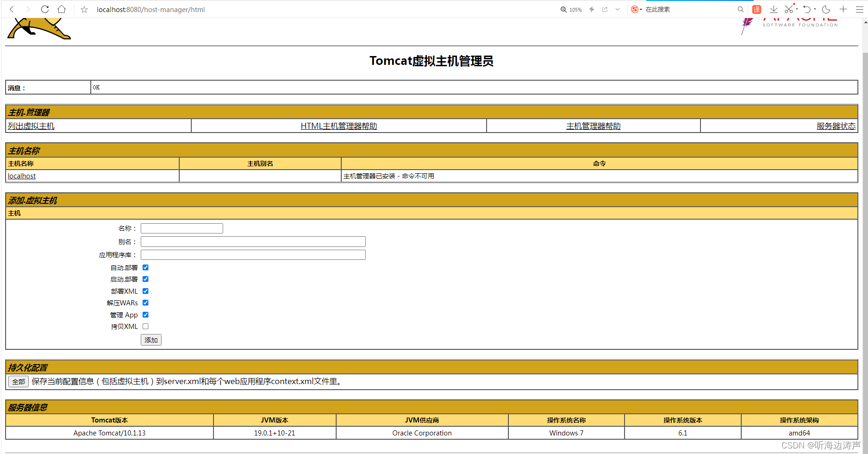Open the browser hamburger menu
The height and width of the screenshot is (454, 868).
[860, 9]
